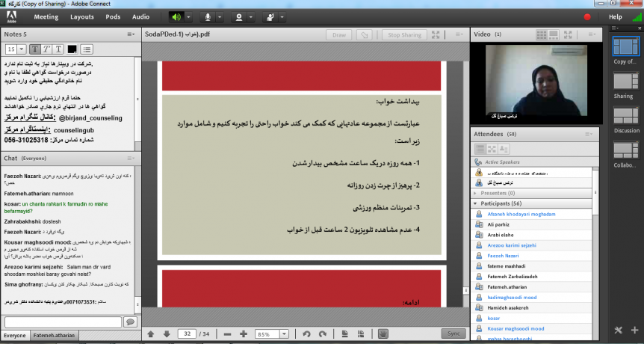This screenshot has height=344, width=644.
Task: Toggle the microphone button
Action: pyautogui.click(x=208, y=17)
